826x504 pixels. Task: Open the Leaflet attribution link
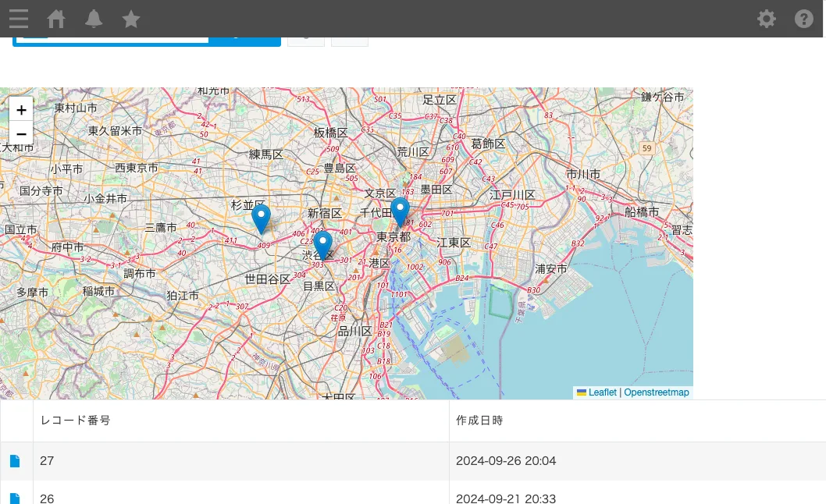point(602,392)
